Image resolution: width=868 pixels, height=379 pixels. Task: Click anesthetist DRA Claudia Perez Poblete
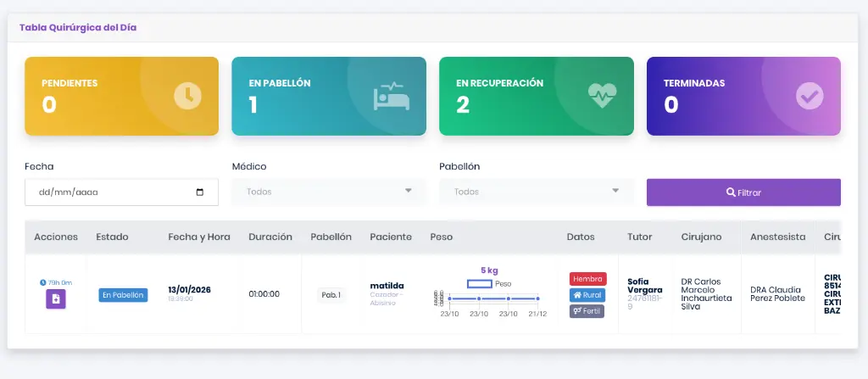point(778,294)
